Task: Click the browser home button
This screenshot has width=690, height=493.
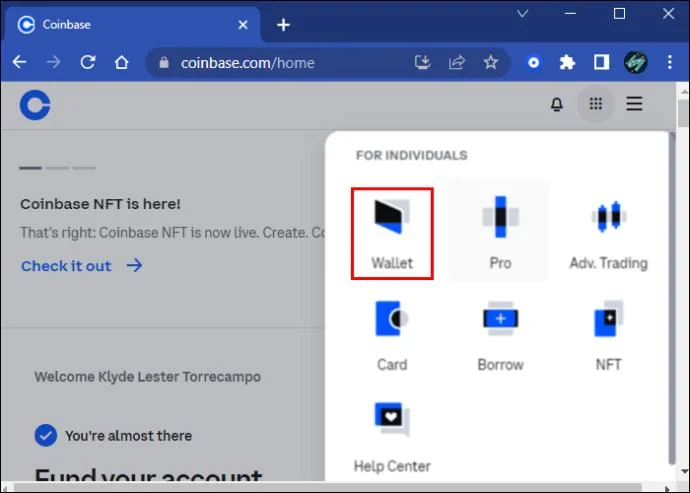Action: point(121,63)
